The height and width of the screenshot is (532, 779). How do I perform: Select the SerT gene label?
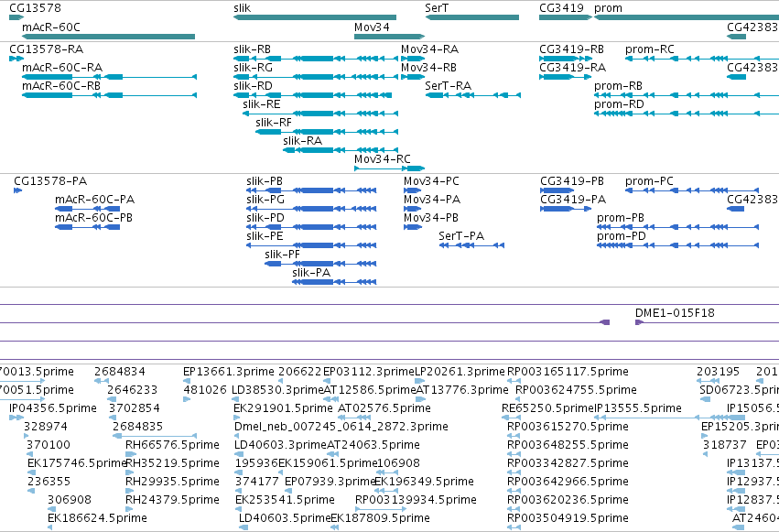[437, 8]
